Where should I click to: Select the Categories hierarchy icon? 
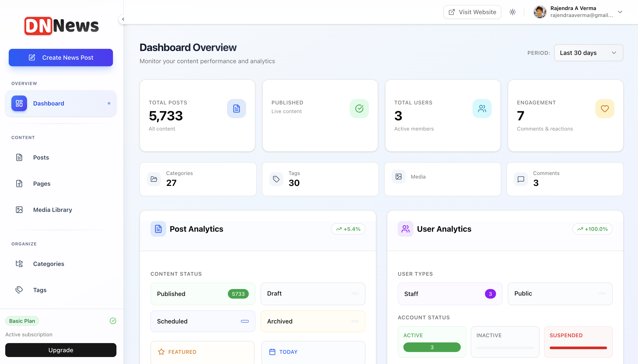point(19,264)
